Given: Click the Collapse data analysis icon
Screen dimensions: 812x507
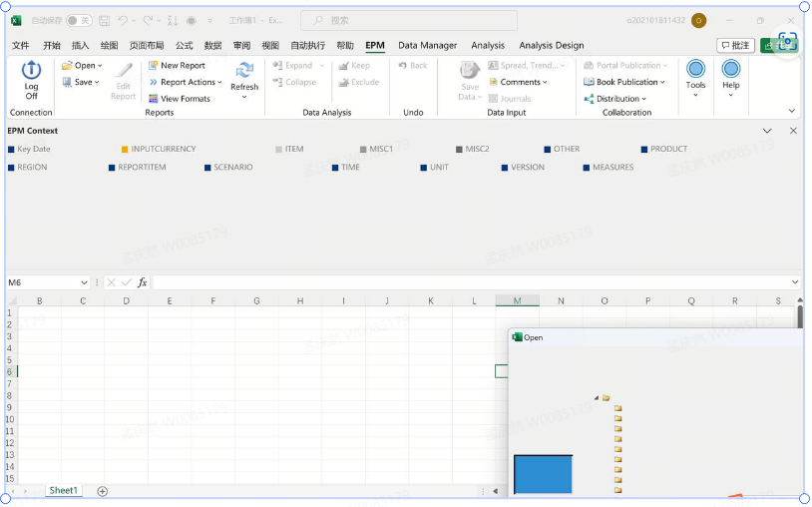Looking at the screenshot, I should tap(278, 83).
